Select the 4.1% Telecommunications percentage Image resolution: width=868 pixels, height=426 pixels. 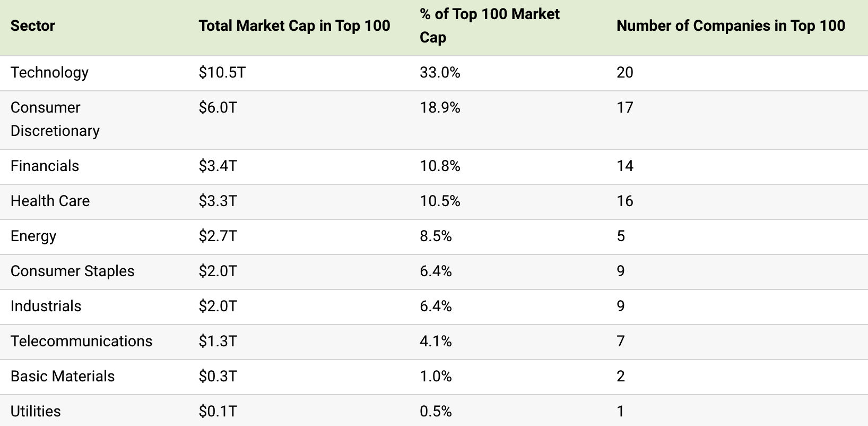pyautogui.click(x=436, y=341)
